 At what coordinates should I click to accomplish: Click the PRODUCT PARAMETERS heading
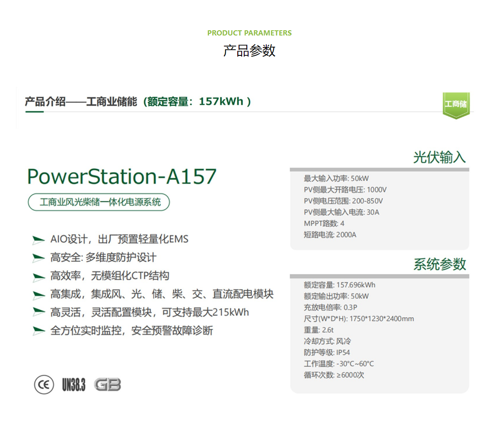pos(249,33)
